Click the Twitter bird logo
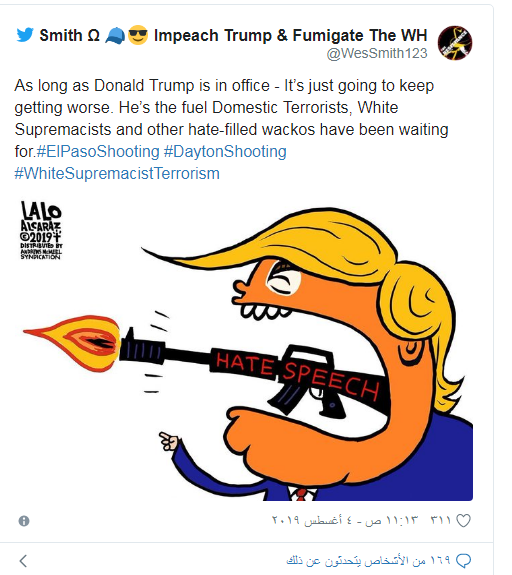Screen dimensions: 512x575 [x=25, y=35]
